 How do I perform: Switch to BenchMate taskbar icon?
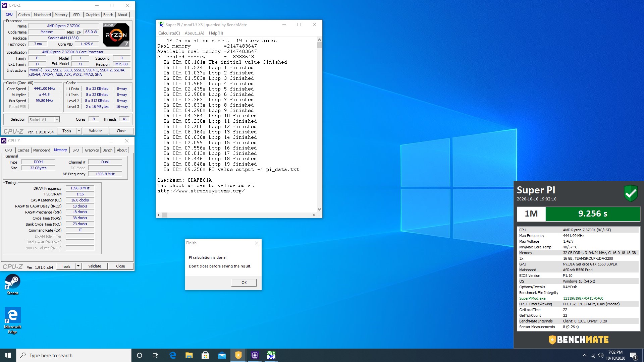[x=238, y=355]
